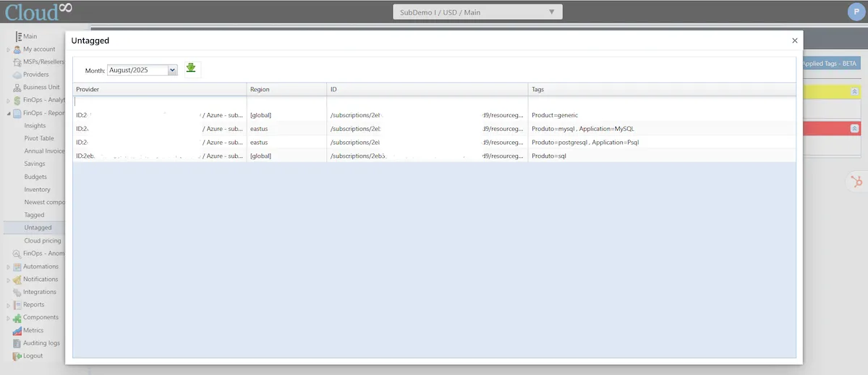Open the Month dropdown showing August/2025

(142, 70)
